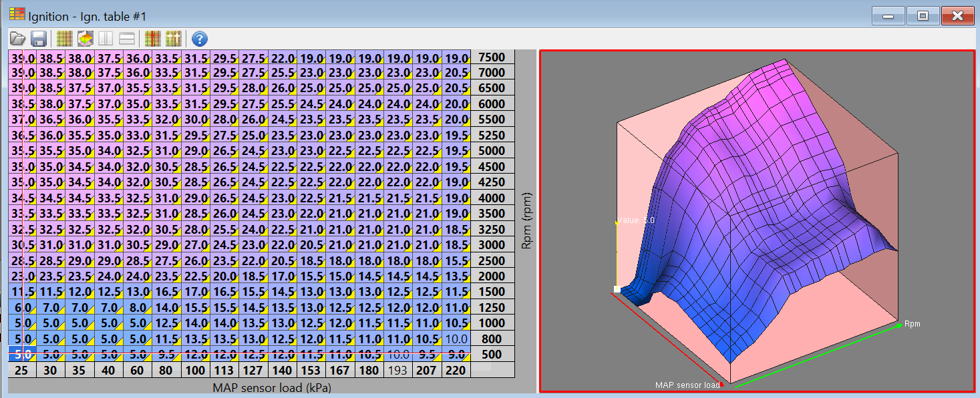Click the white marker on 3D graph
Image resolution: width=980 pixels, height=398 pixels.
pos(617,289)
